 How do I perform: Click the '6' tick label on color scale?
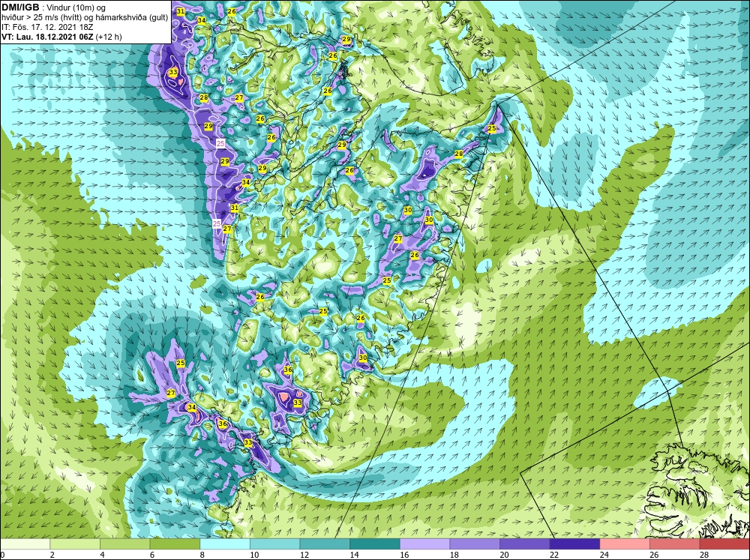[x=152, y=555]
